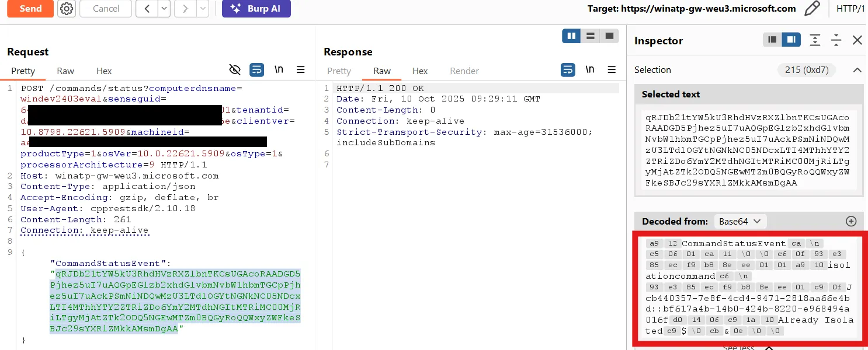Toggle hidden characters eye icon in Request
The width and height of the screenshot is (868, 350).
(235, 70)
